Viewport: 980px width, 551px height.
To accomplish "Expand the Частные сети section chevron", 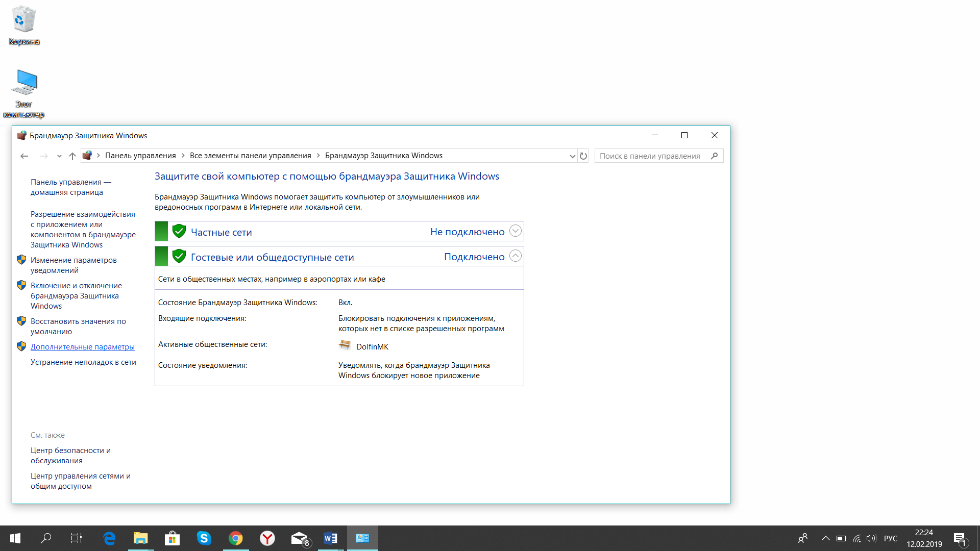I will click(x=516, y=231).
